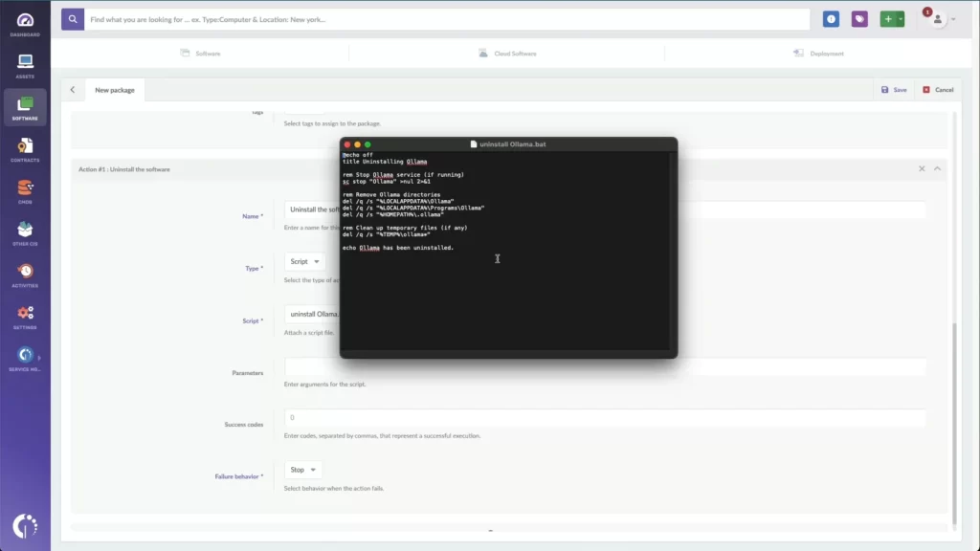Click the account menu caret in the header
Screen dimensions: 980x551
[954, 19]
